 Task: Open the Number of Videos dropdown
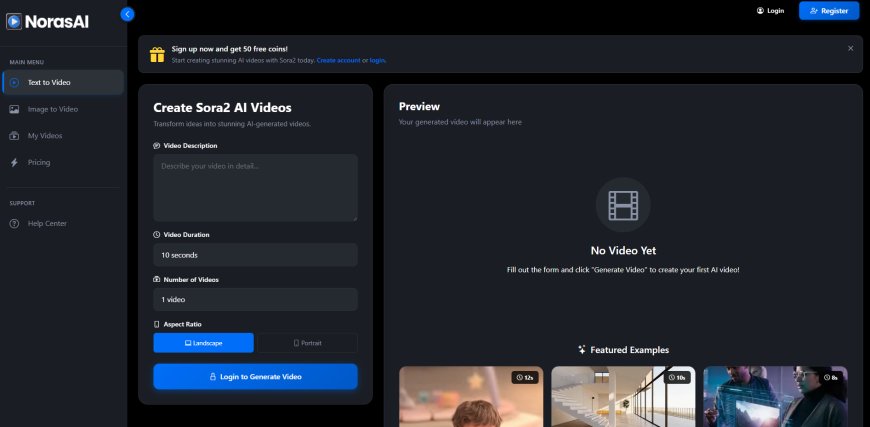pos(255,299)
